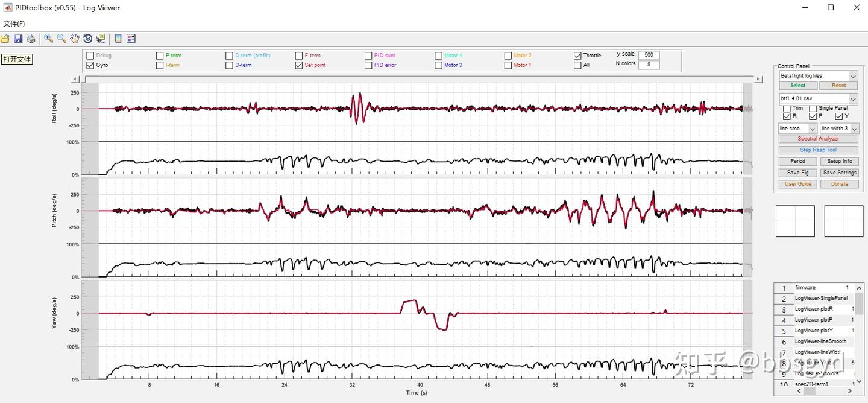This screenshot has width=868, height=403.
Task: Enable the Motor 2 checkbox
Action: [x=508, y=56]
